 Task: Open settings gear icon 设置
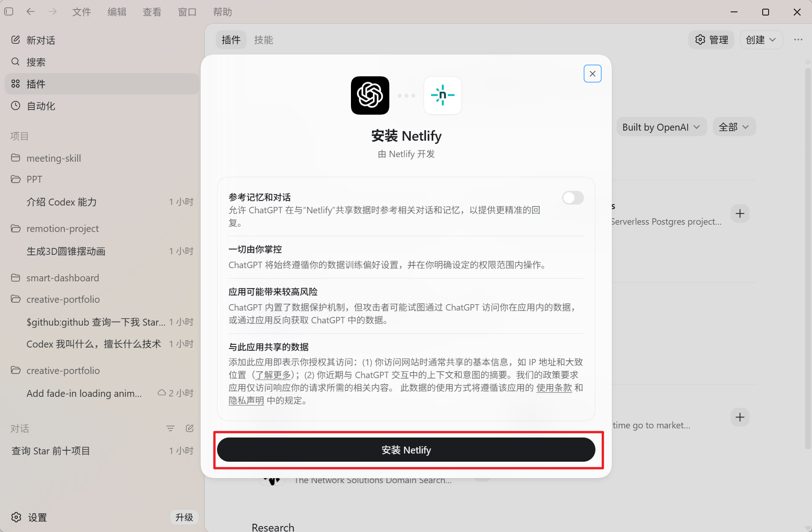16,517
